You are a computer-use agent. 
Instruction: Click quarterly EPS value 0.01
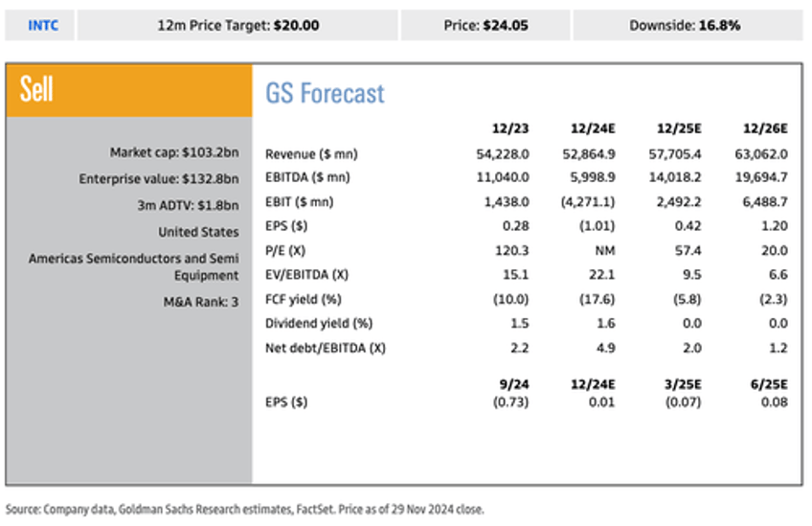pos(601,401)
